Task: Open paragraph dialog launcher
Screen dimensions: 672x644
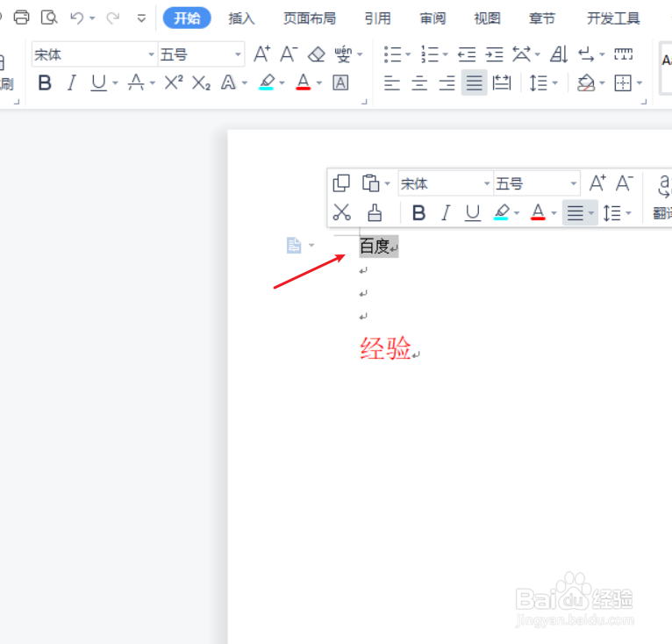Action: [x=644, y=102]
